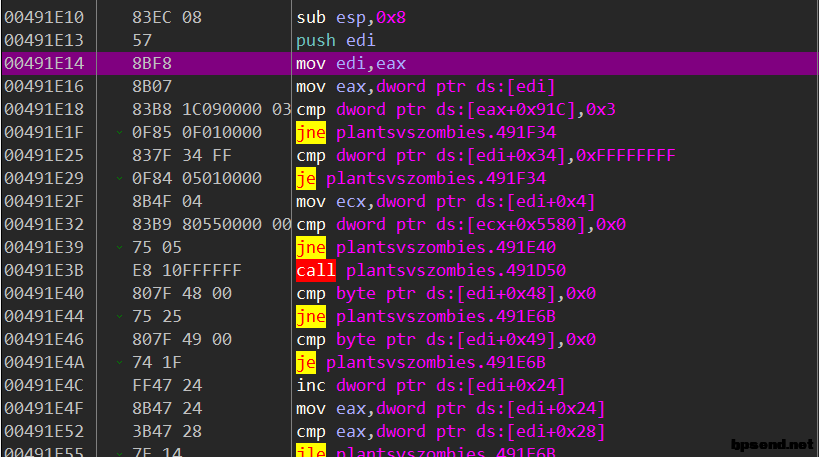Click opcode byte '57'
The height and width of the screenshot is (457, 819).
coord(142,40)
